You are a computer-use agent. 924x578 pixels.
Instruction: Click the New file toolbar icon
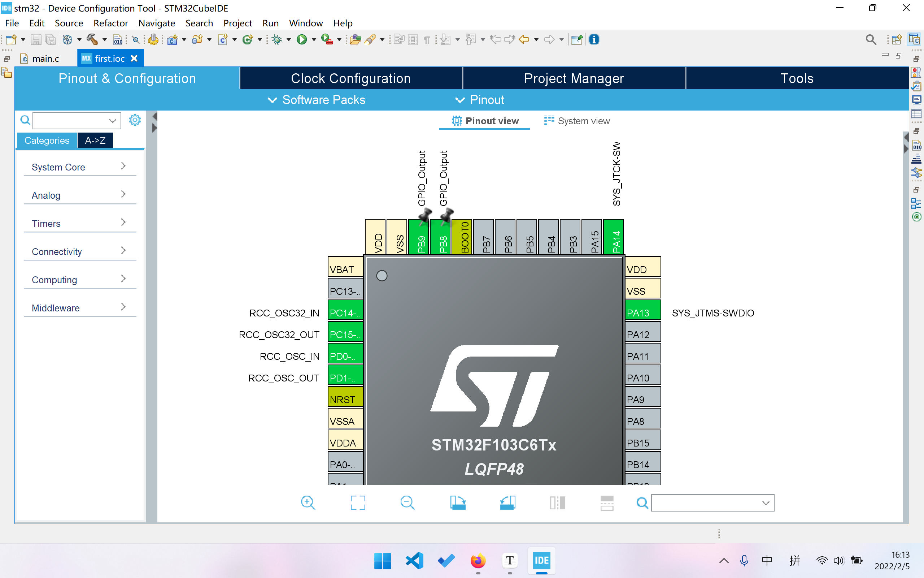pos(11,39)
